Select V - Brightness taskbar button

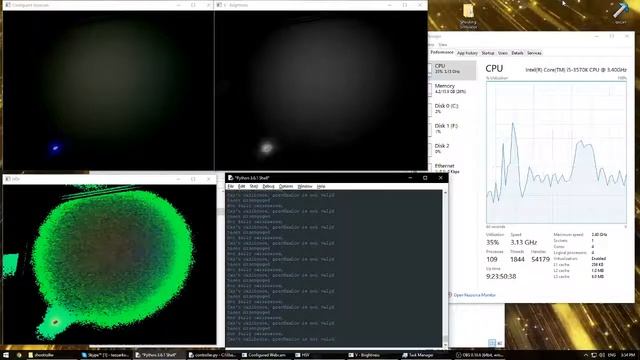click(x=372, y=355)
